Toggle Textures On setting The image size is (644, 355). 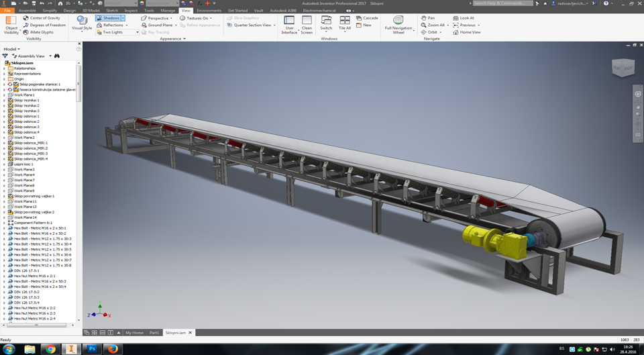pos(197,18)
